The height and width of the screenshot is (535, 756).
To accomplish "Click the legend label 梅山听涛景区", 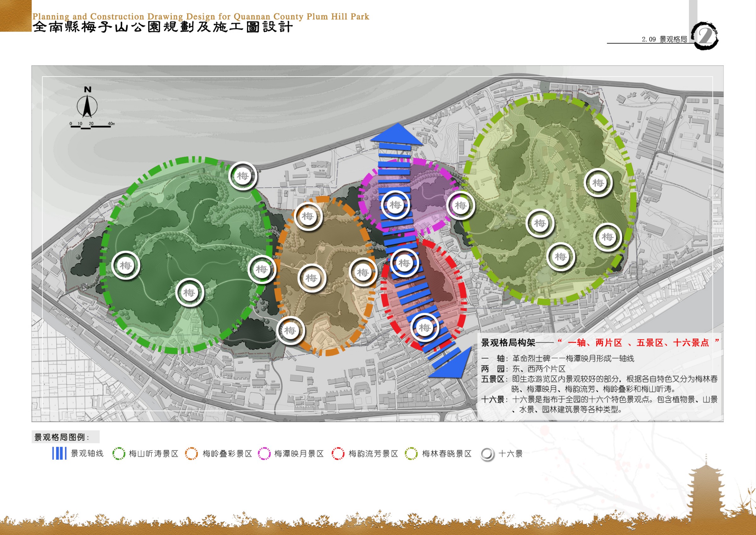I will pos(153,454).
